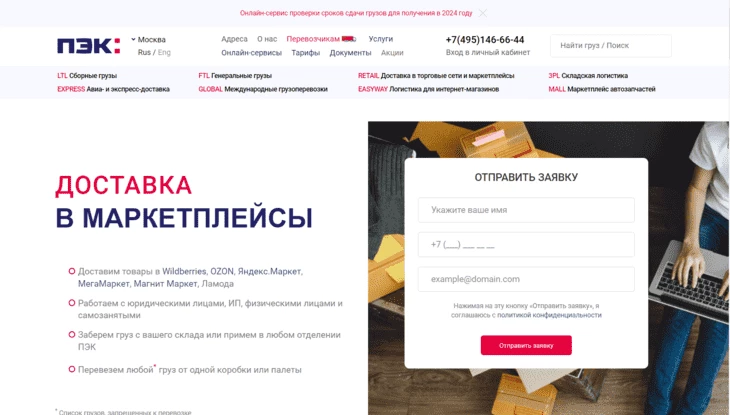Open Тарифы page
Image resolution: width=730 pixels, height=415 pixels.
[305, 53]
